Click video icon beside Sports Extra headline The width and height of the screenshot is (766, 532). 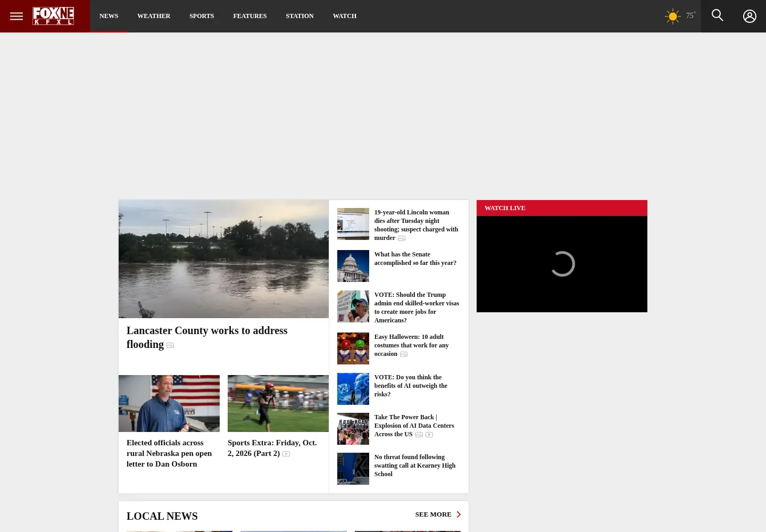tap(286, 454)
